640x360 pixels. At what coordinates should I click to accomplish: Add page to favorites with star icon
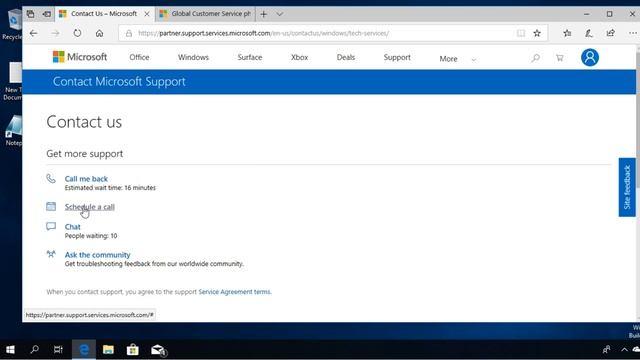[x=537, y=33]
